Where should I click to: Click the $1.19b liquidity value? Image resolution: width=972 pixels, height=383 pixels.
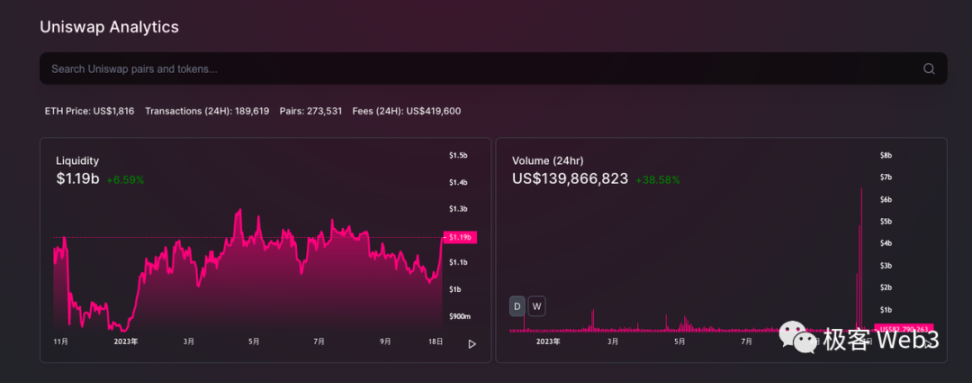point(77,180)
